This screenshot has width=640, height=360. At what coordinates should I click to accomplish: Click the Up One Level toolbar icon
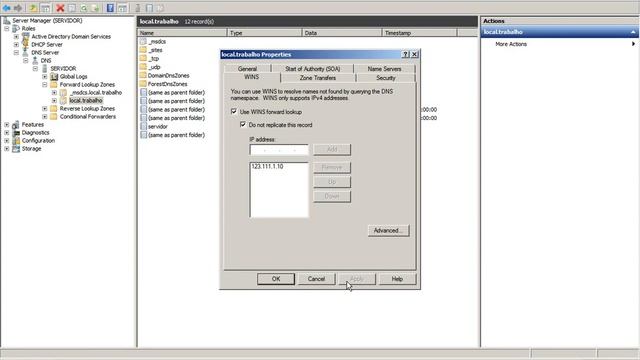point(33,8)
